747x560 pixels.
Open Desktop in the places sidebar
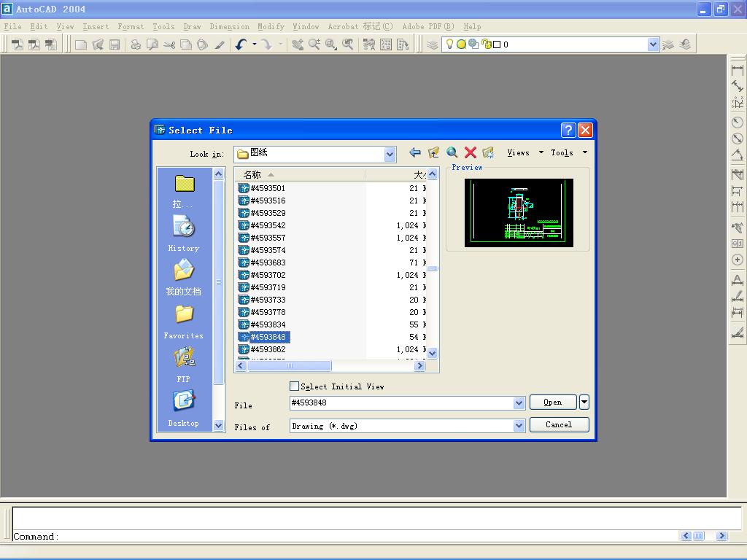(x=184, y=408)
